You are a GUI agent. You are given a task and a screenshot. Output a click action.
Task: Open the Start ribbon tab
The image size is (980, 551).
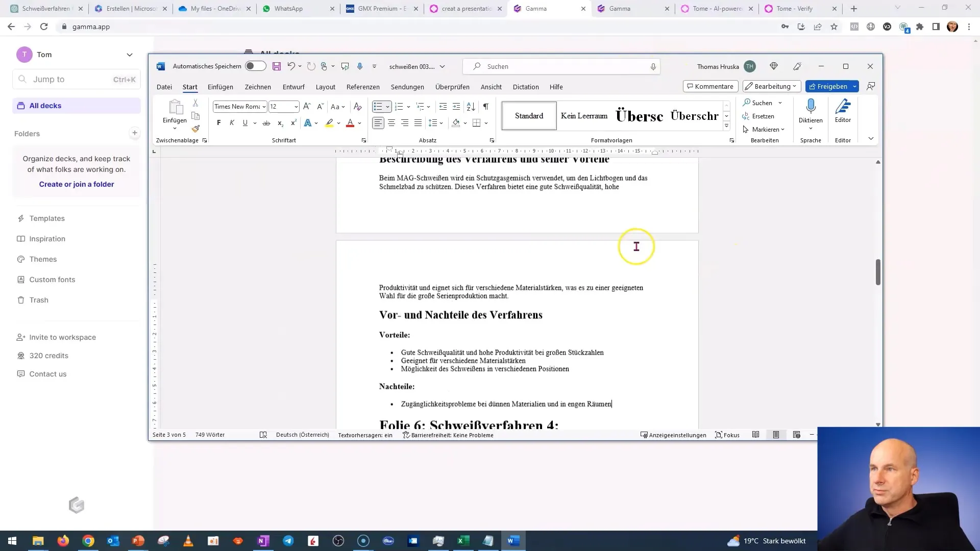coord(190,86)
